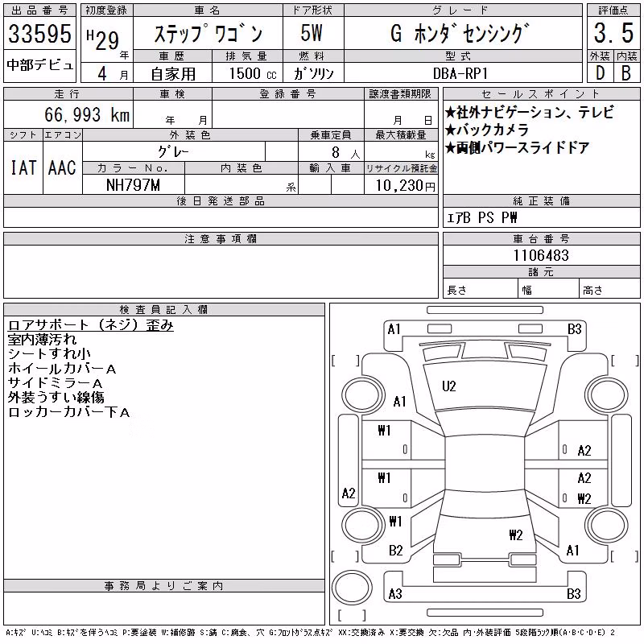Select inspector note ロッカーカバー下A
644x644 pixels.
(x=69, y=412)
